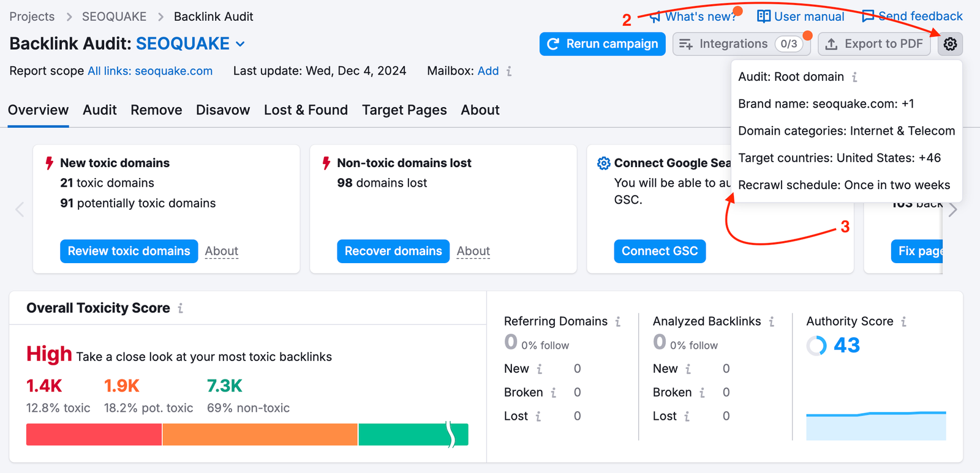980x473 pixels.
Task: Click info icon beside Audit: Root domain
Action: pos(854,77)
